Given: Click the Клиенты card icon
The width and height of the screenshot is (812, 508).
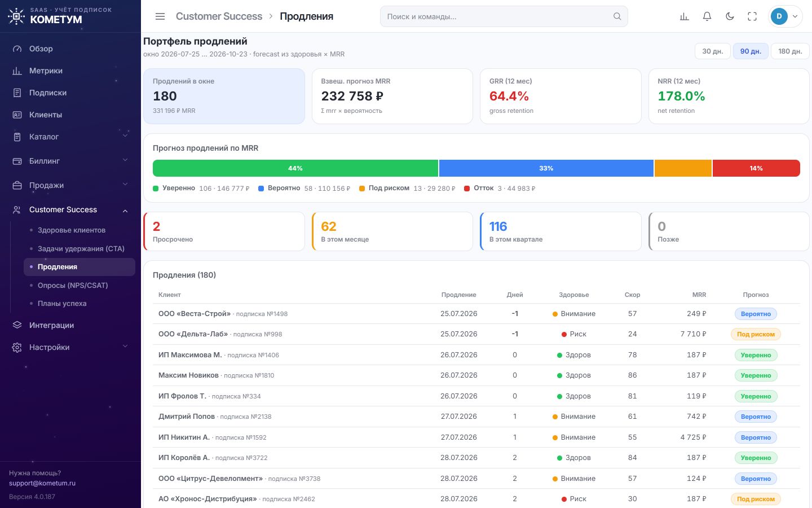Looking at the screenshot, I should [17, 115].
